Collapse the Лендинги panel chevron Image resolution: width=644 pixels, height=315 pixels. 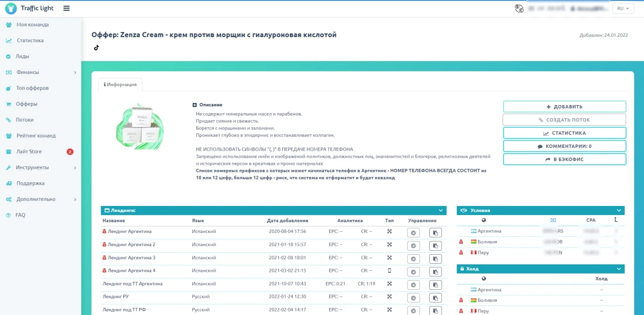tap(441, 211)
